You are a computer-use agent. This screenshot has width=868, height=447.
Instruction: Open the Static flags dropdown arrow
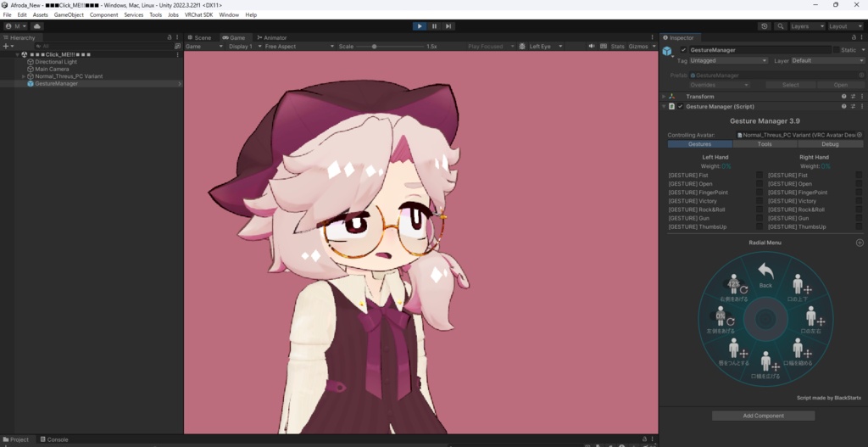(x=862, y=50)
